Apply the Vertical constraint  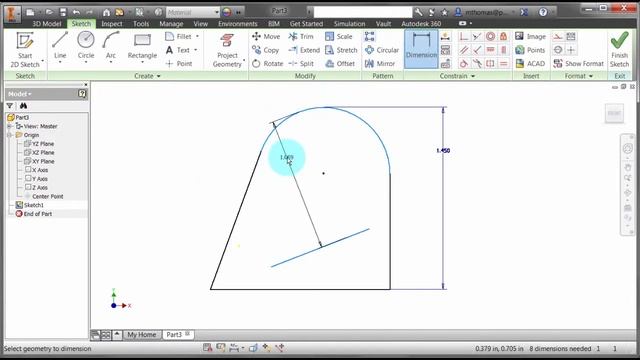(x=504, y=50)
